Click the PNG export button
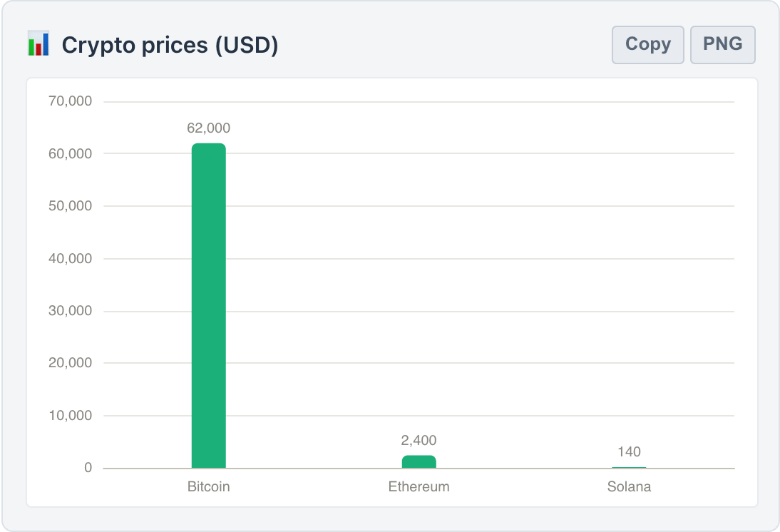This screenshot has width=780, height=532. pos(723,45)
